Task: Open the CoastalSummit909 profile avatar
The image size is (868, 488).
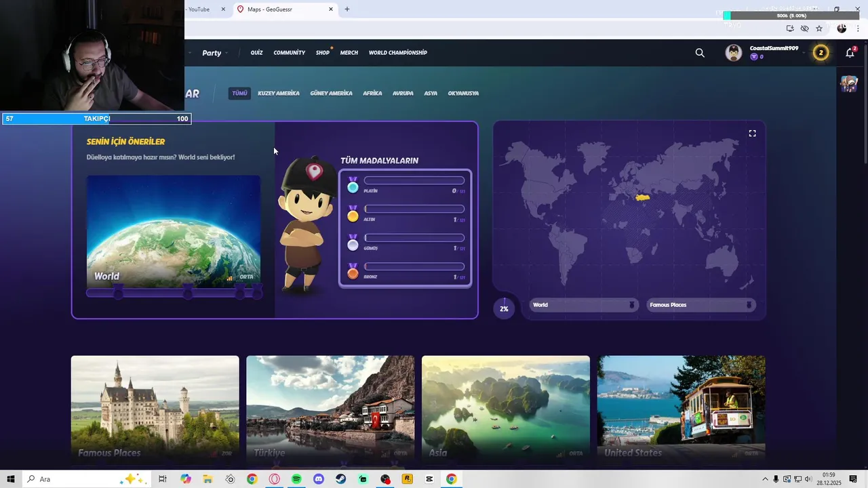Action: [x=734, y=53]
